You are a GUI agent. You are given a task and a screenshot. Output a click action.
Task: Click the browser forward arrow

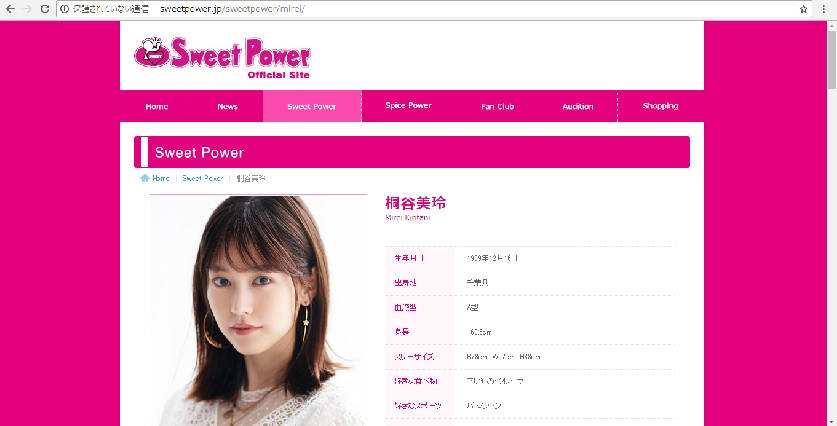click(27, 9)
